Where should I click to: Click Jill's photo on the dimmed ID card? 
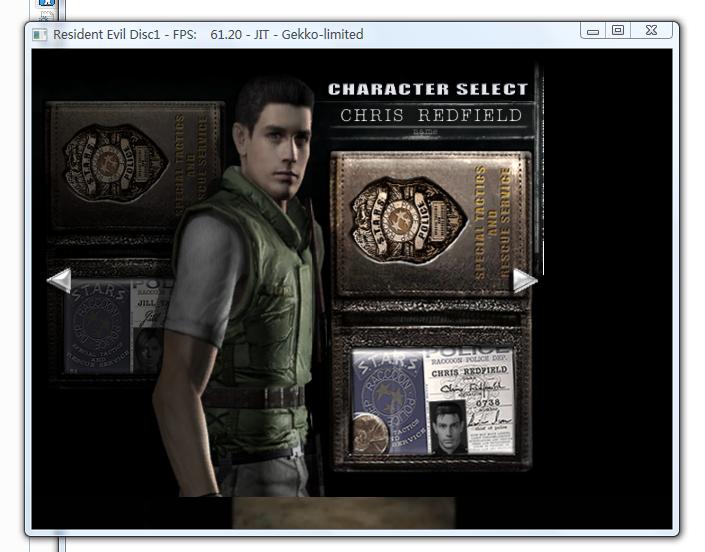click(x=149, y=347)
